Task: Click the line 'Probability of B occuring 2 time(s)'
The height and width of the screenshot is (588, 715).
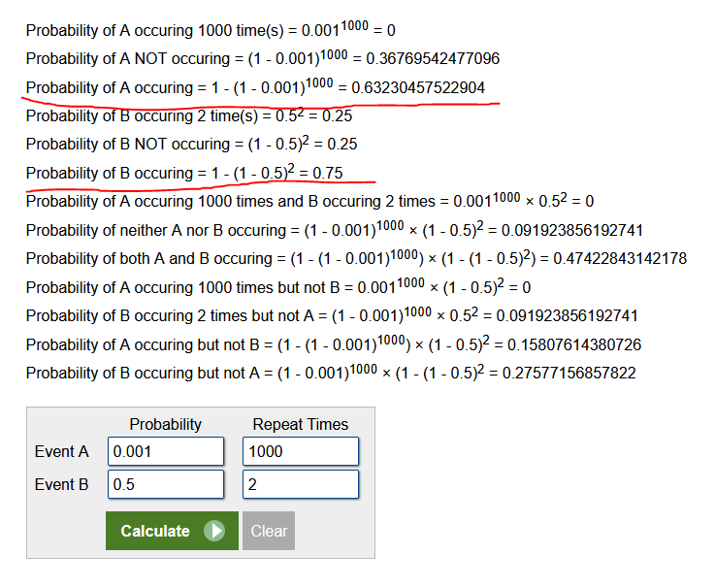Action: [189, 115]
